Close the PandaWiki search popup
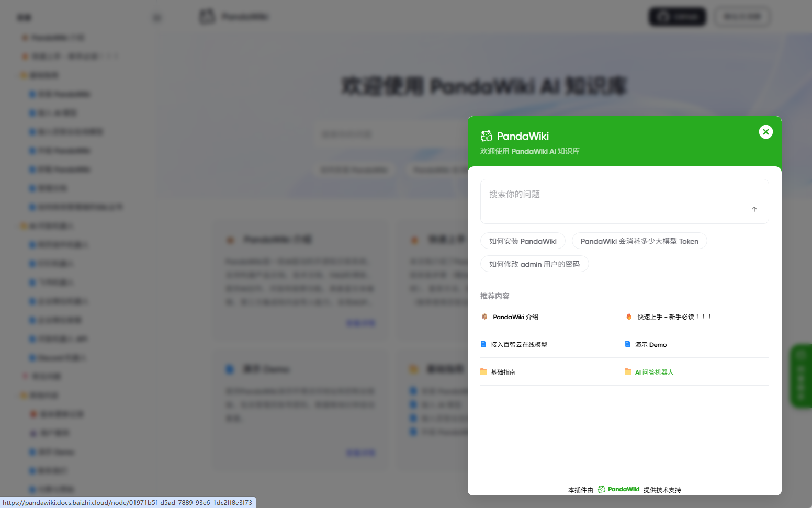This screenshot has width=812, height=508. [x=765, y=132]
